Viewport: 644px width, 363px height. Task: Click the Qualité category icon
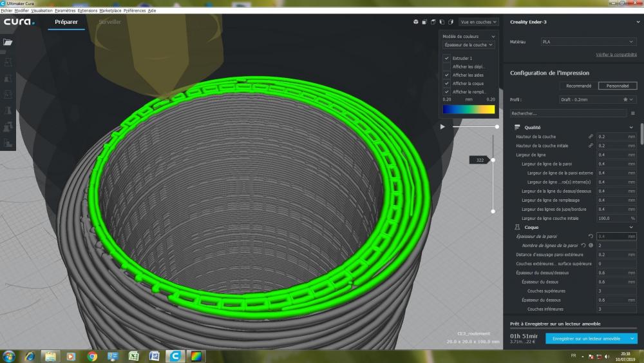click(517, 128)
